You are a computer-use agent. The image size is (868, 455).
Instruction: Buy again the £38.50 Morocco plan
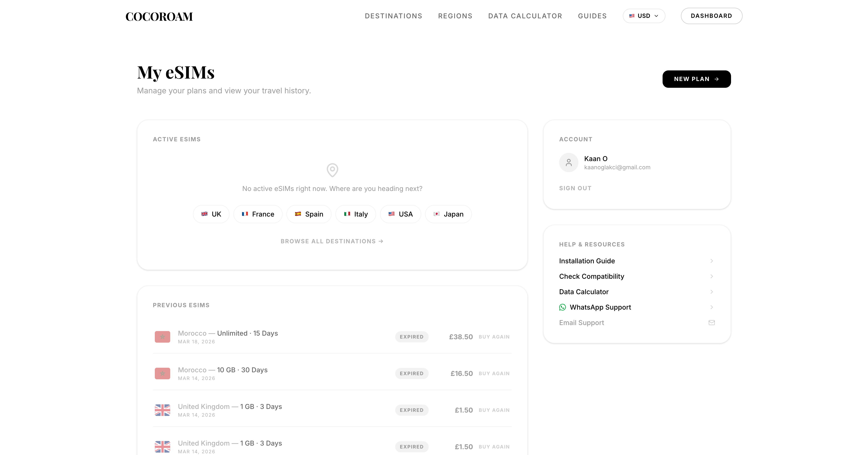tap(494, 337)
